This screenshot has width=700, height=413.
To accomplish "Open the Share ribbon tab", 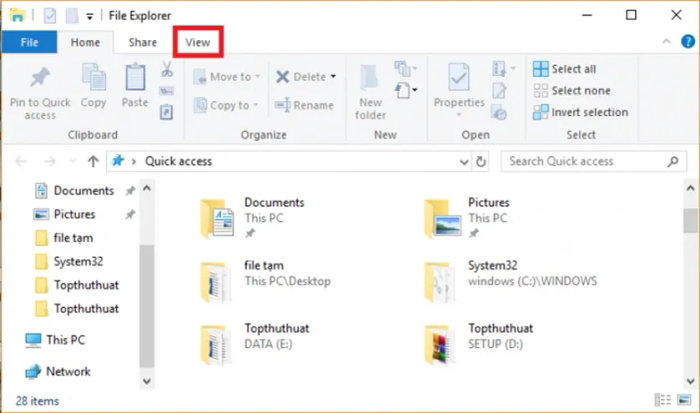I will (142, 42).
